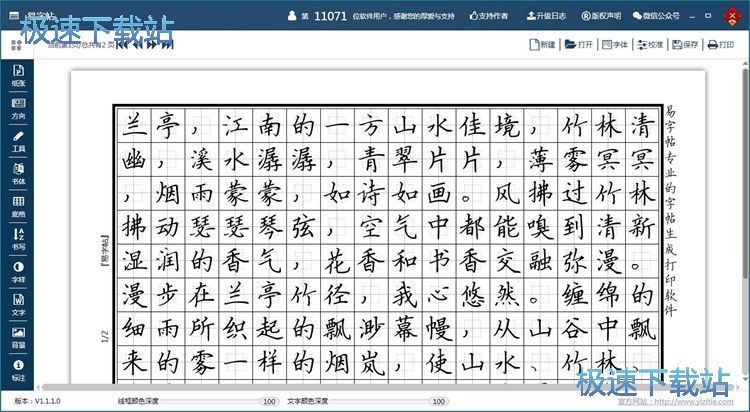Open the 文字 text input panel
This screenshot has width=750, height=412.
(18, 304)
